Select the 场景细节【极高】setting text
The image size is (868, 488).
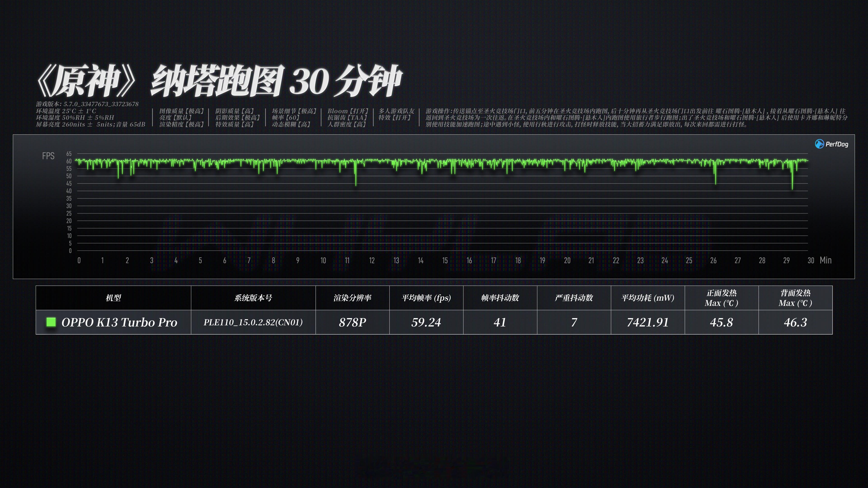(295, 111)
